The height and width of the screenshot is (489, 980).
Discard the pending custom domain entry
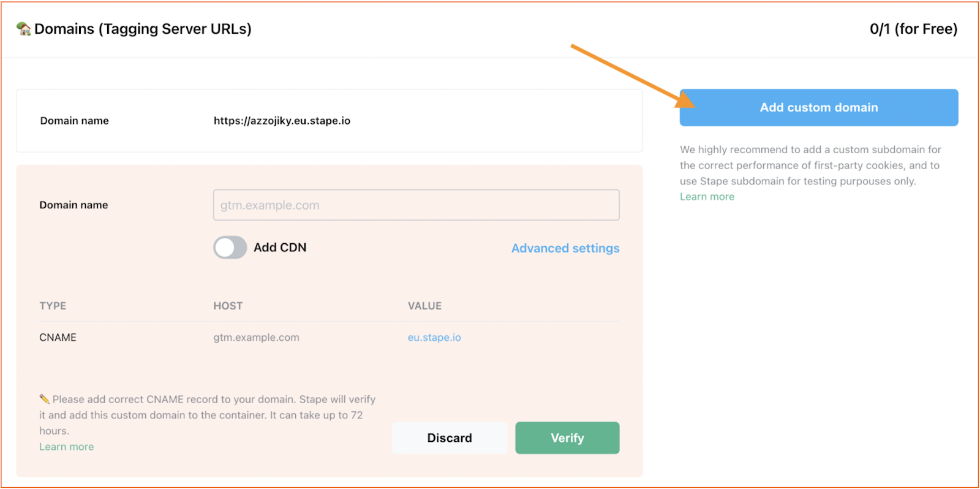[x=450, y=438]
